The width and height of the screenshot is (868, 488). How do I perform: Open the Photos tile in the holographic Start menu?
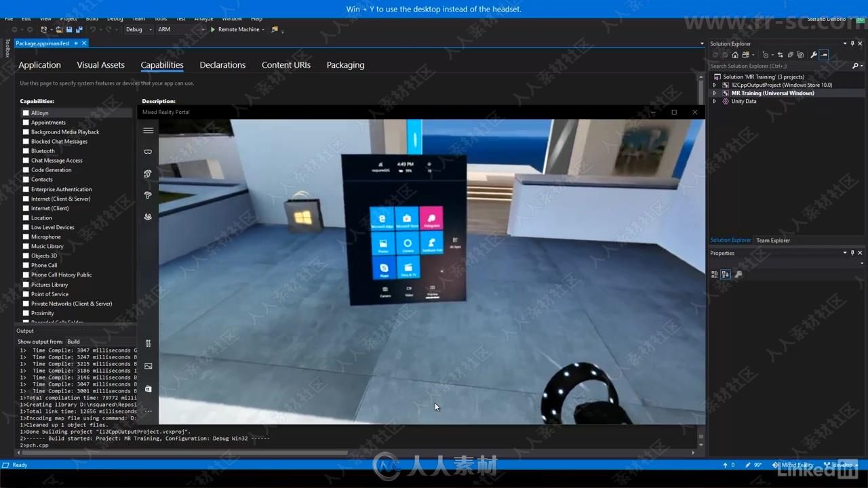click(383, 244)
